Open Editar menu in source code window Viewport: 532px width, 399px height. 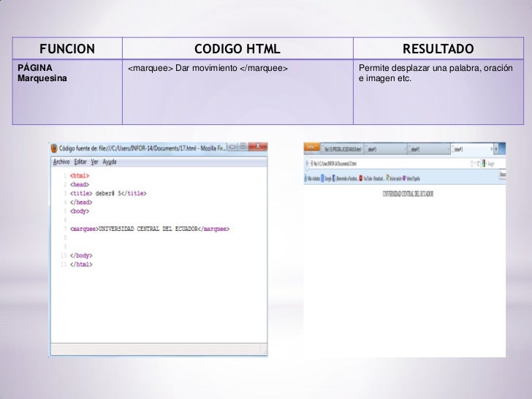tap(80, 161)
